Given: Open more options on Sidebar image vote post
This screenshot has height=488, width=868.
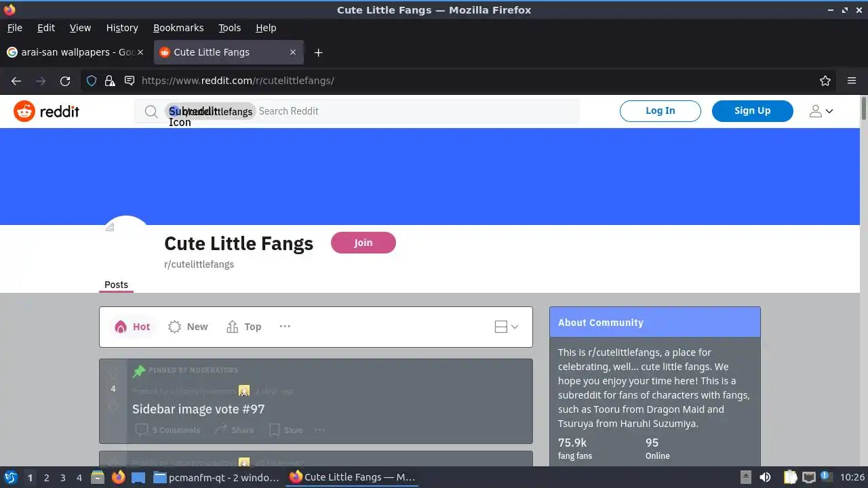Looking at the screenshot, I should tap(320, 430).
